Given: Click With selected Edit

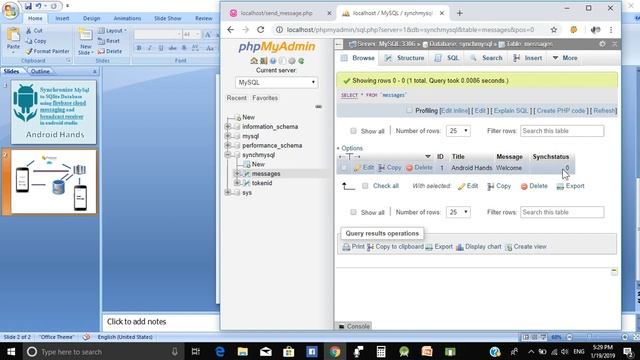Looking at the screenshot, I should (468, 186).
